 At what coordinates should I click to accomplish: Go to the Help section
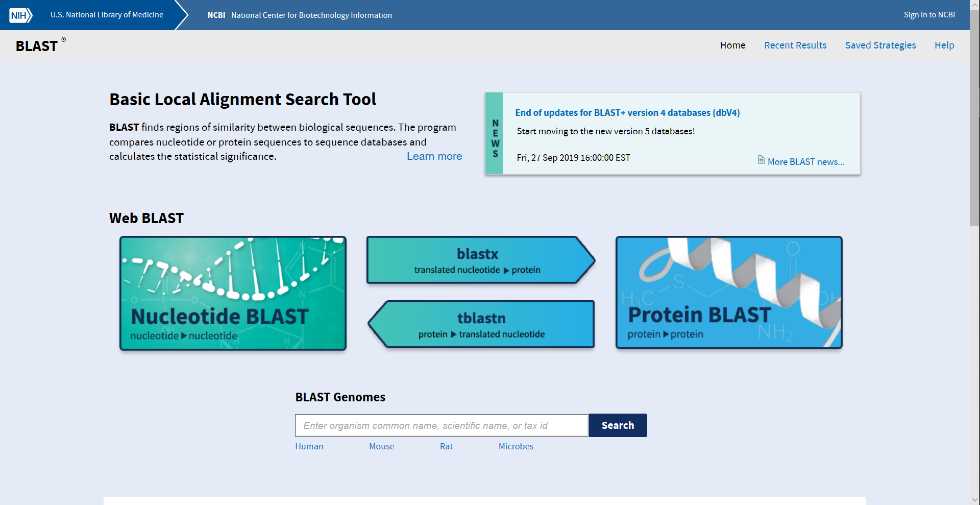[x=944, y=45]
